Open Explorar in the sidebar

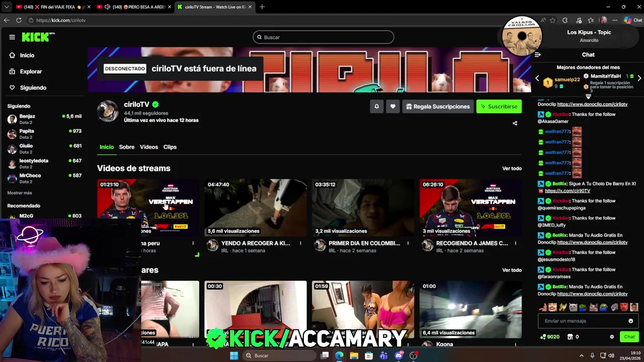[x=26, y=71]
